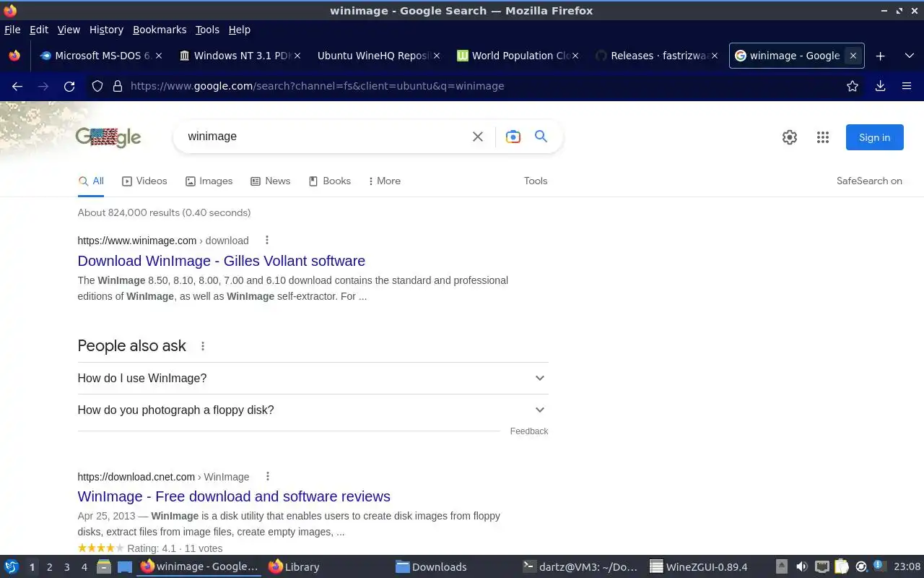The image size is (924, 578).
Task: Select the Videos search filter
Action: click(x=144, y=181)
